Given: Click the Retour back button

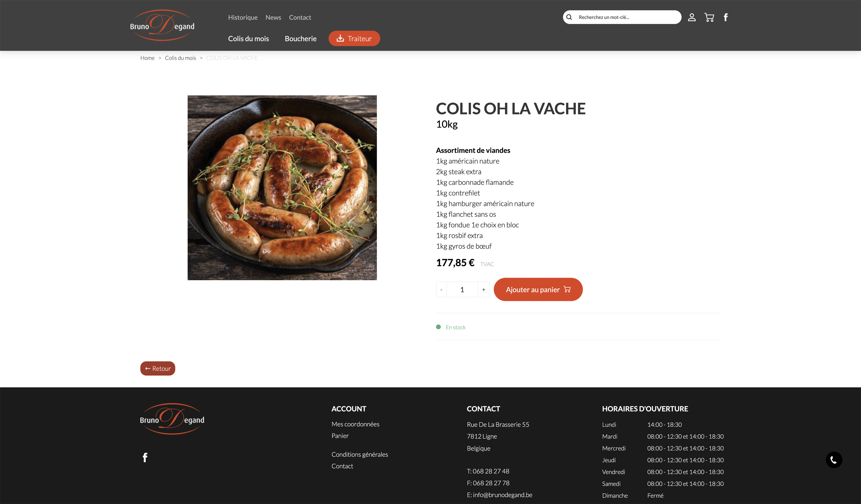Looking at the screenshot, I should [x=157, y=368].
